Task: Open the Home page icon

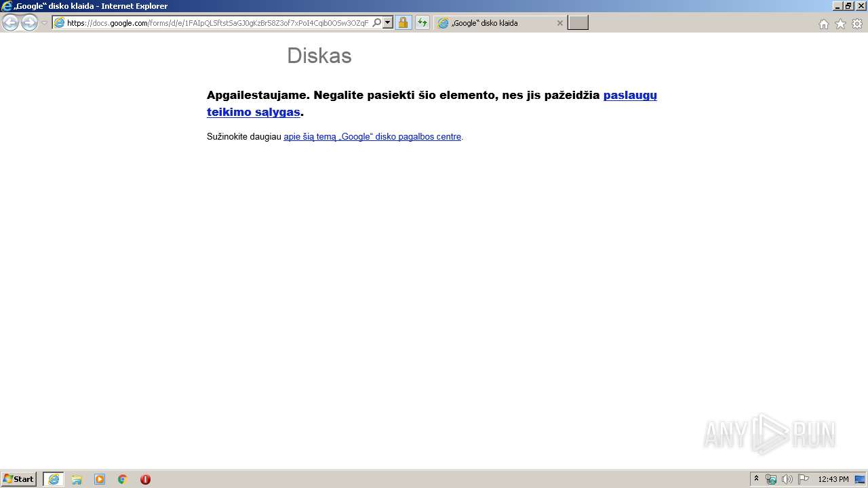Action: (823, 24)
